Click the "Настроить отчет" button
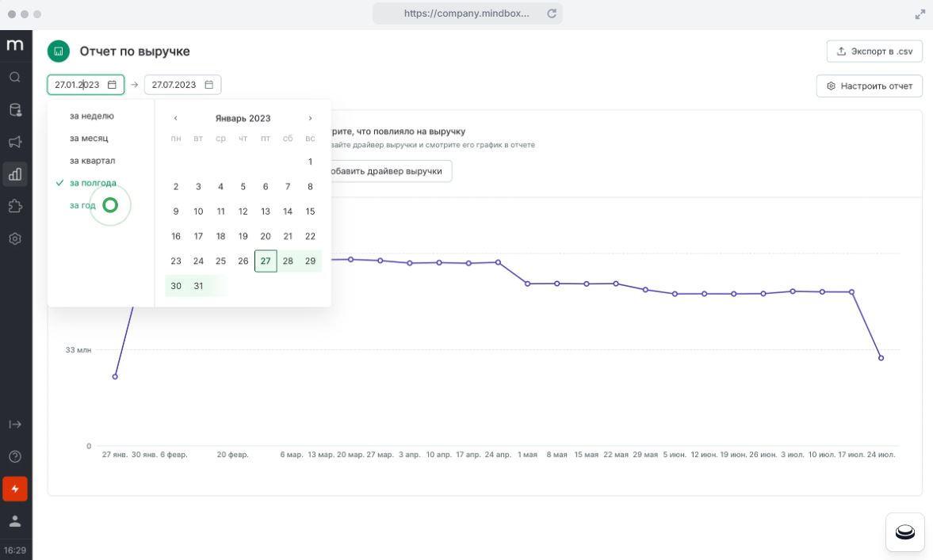This screenshot has width=933, height=560. pyautogui.click(x=869, y=86)
